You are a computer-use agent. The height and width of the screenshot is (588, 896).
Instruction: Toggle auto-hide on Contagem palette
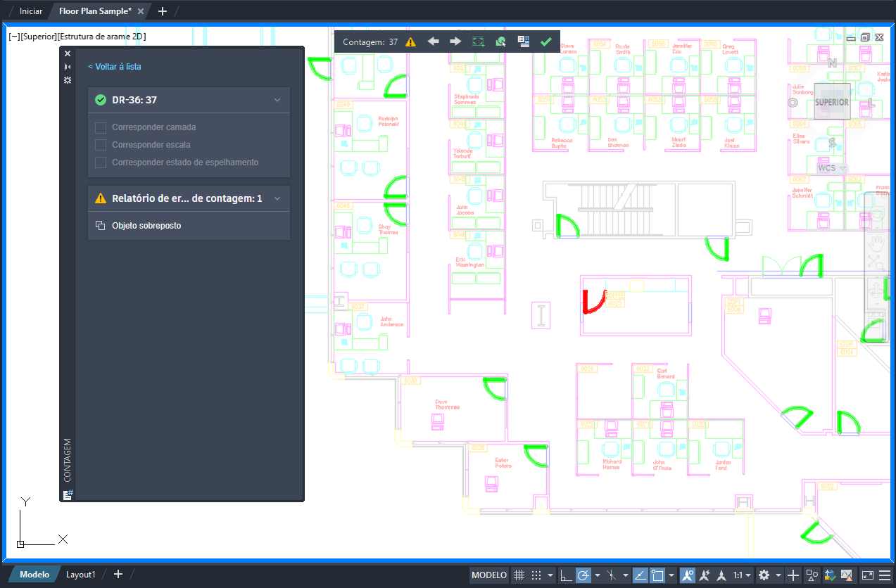pos(68,67)
